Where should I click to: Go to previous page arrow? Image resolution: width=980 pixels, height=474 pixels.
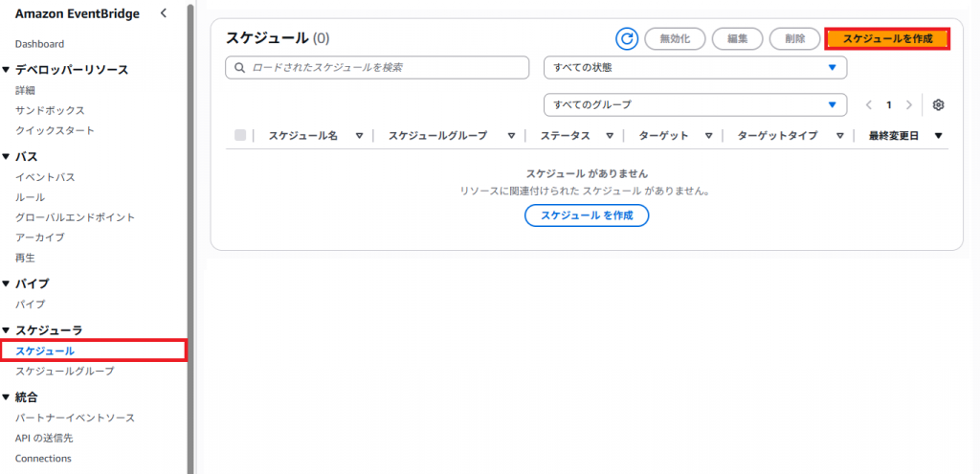coord(869,104)
